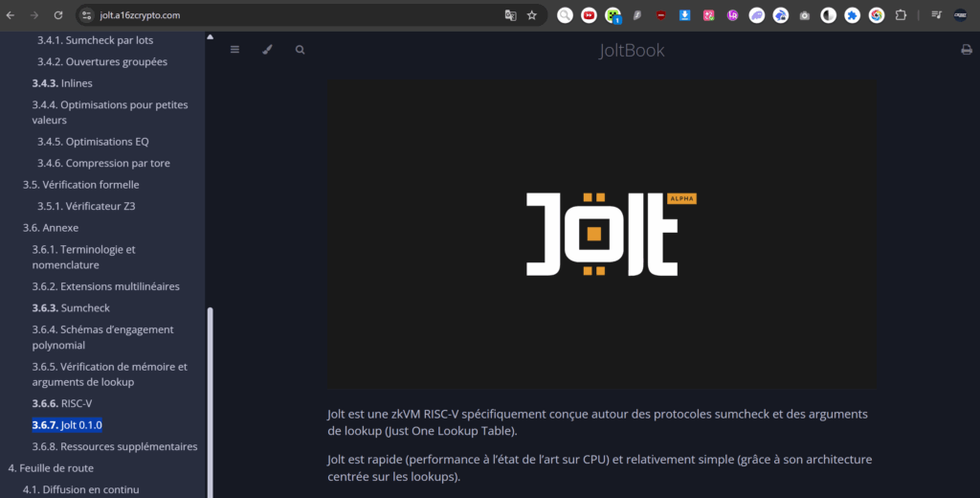
Task: Open the gray feather extension icon
Action: (636, 15)
